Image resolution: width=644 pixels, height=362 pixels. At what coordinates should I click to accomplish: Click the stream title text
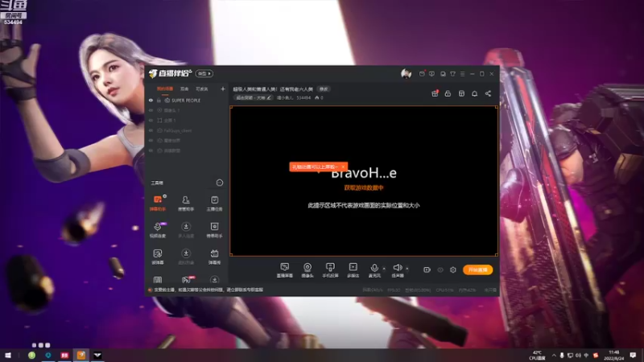tap(273, 89)
